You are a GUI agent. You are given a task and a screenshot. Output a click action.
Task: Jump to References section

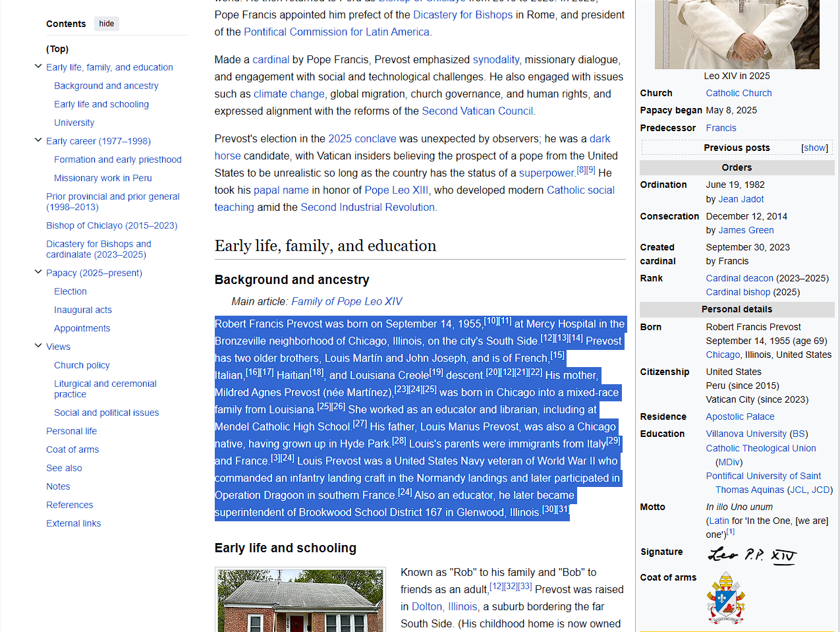[x=70, y=505]
